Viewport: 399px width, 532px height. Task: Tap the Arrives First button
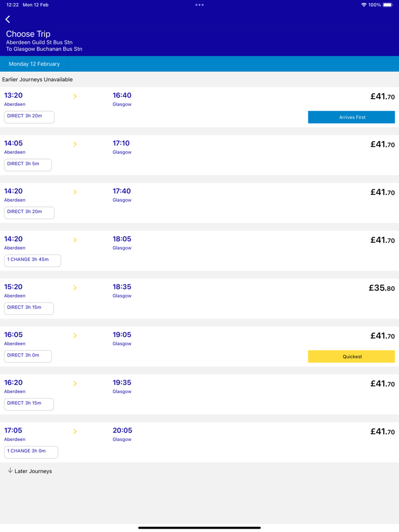(351, 117)
